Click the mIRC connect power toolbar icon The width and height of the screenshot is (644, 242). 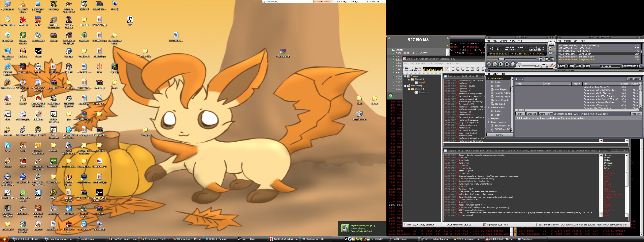tap(448, 69)
